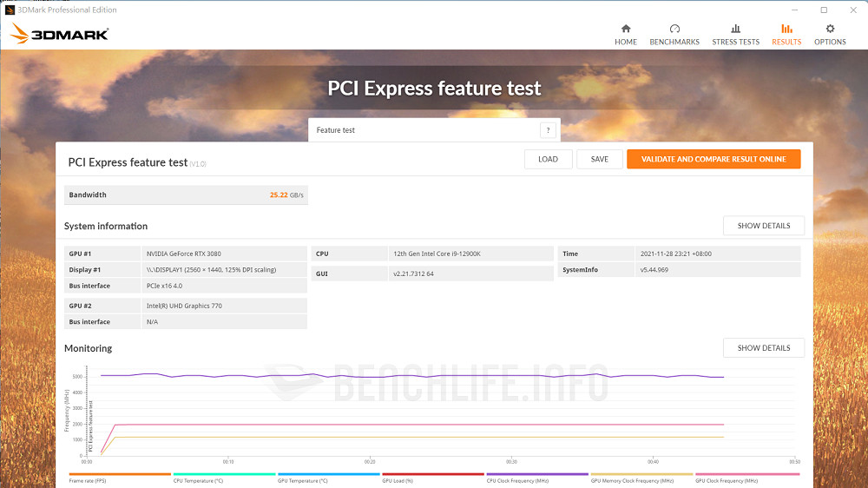Viewport: 868px width, 488px height.
Task: Expand System information with Show Details
Action: (x=763, y=226)
